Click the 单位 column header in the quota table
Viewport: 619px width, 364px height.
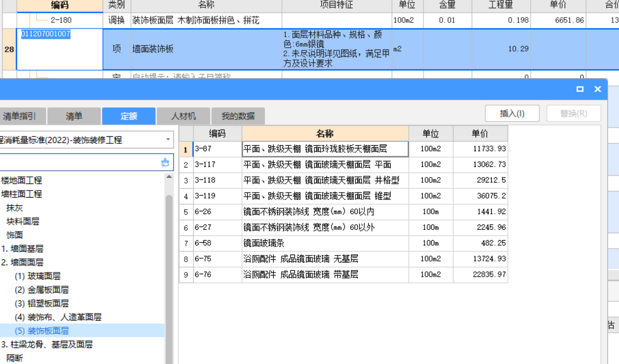coord(431,134)
